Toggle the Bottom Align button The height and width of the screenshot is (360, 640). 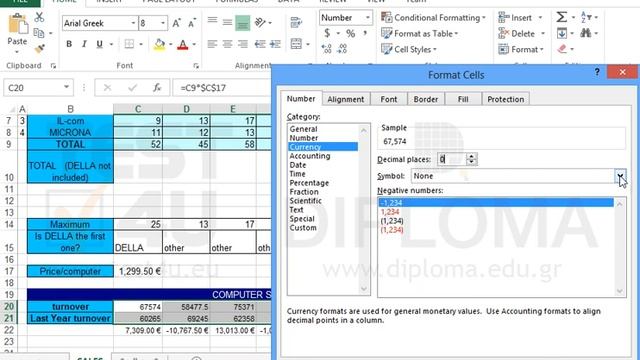[x=242, y=23]
